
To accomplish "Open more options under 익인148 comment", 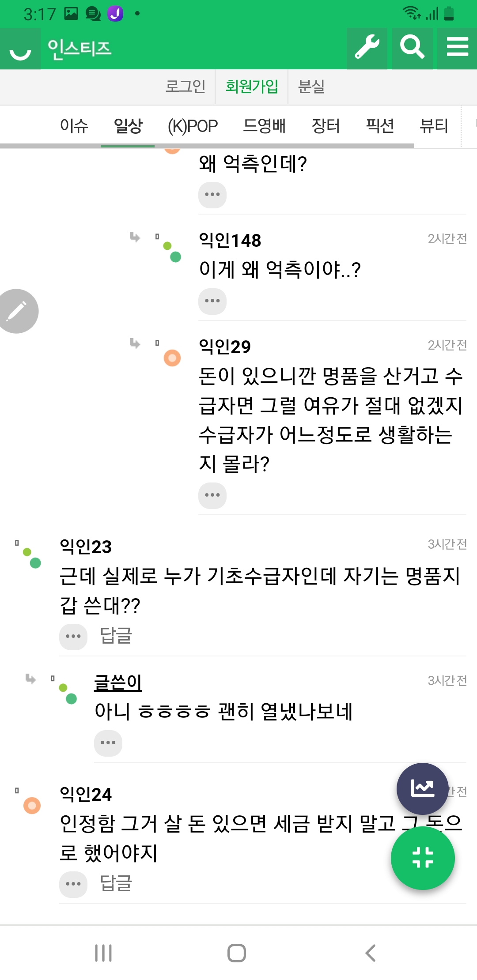I will (212, 301).
